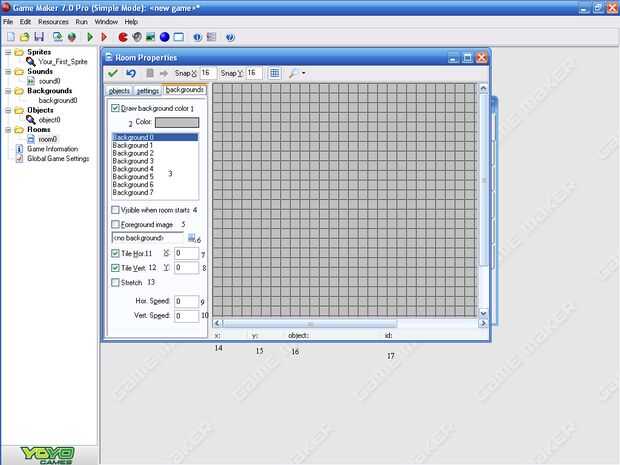Viewport: 620px width, 465px height.
Task: Enable the Stretch checkbox
Action: [115, 282]
